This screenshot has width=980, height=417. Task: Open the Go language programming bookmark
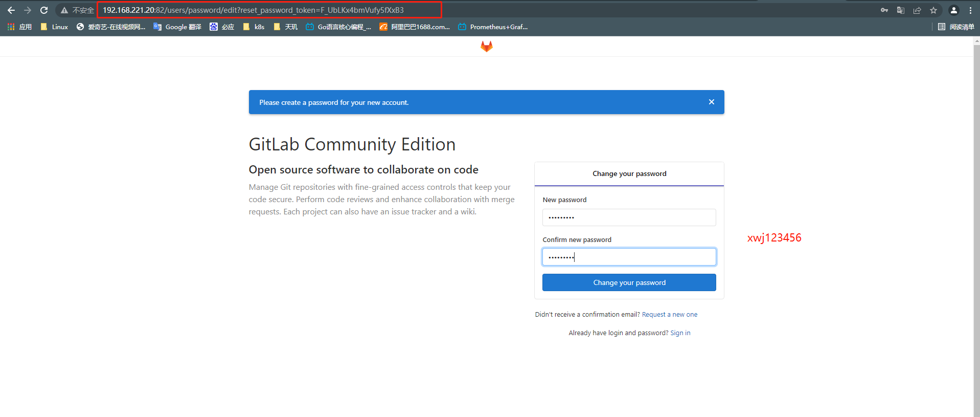(x=338, y=27)
